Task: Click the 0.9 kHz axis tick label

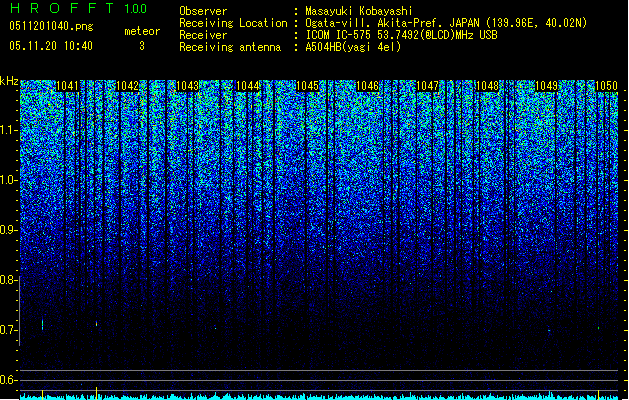Action: (x=9, y=230)
